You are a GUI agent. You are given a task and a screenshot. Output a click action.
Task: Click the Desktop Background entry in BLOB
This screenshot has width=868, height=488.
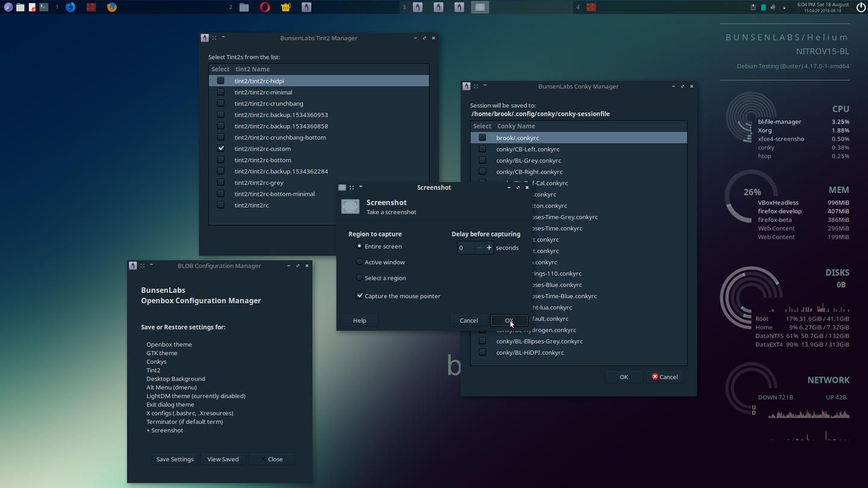click(x=175, y=379)
